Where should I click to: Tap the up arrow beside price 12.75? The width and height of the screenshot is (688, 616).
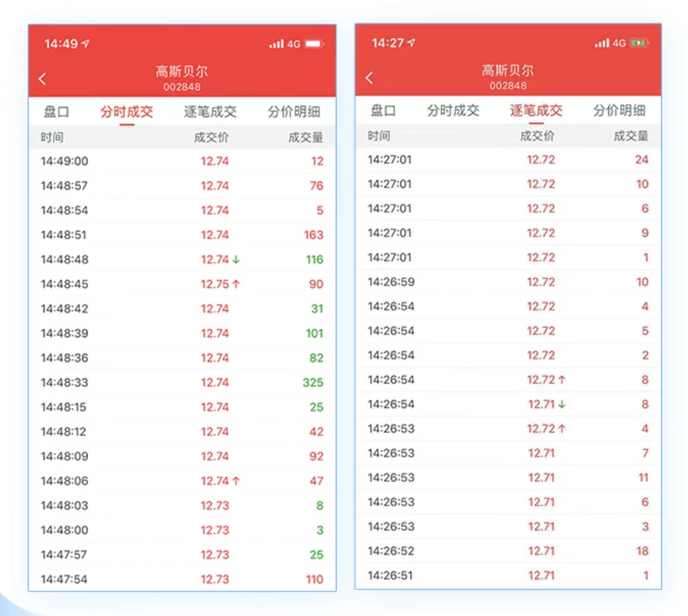click(x=236, y=284)
